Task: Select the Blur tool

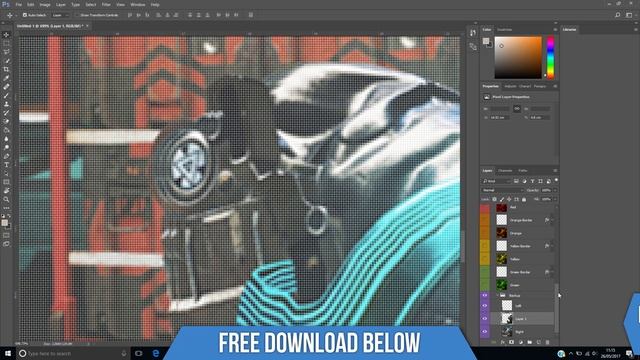Action: [x=6, y=139]
